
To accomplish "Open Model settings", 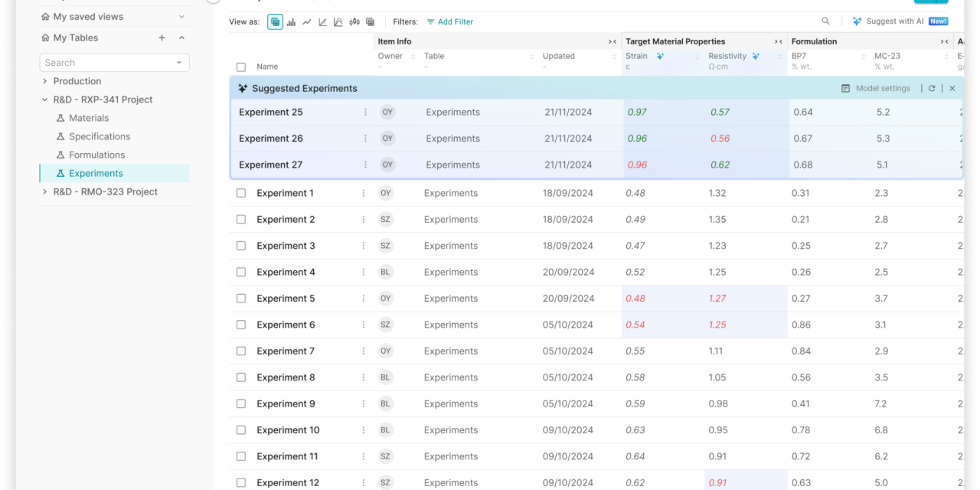I will 876,89.
